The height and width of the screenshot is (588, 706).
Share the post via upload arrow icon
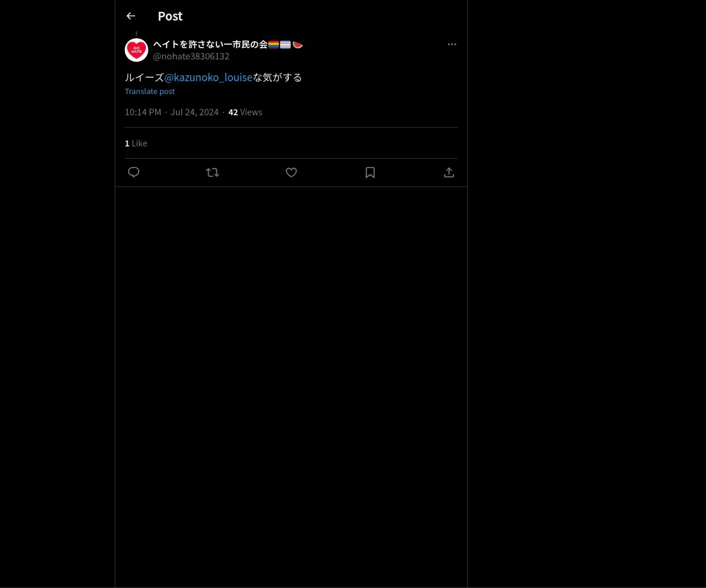point(449,172)
